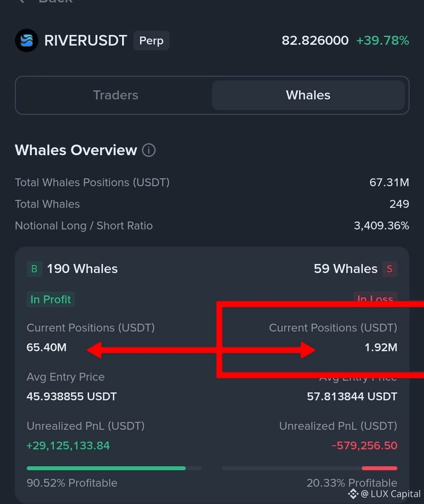Image resolution: width=424 pixels, height=504 pixels.
Task: Click the Unrealized PnL value +29,125,133.84
Action: coord(68,445)
